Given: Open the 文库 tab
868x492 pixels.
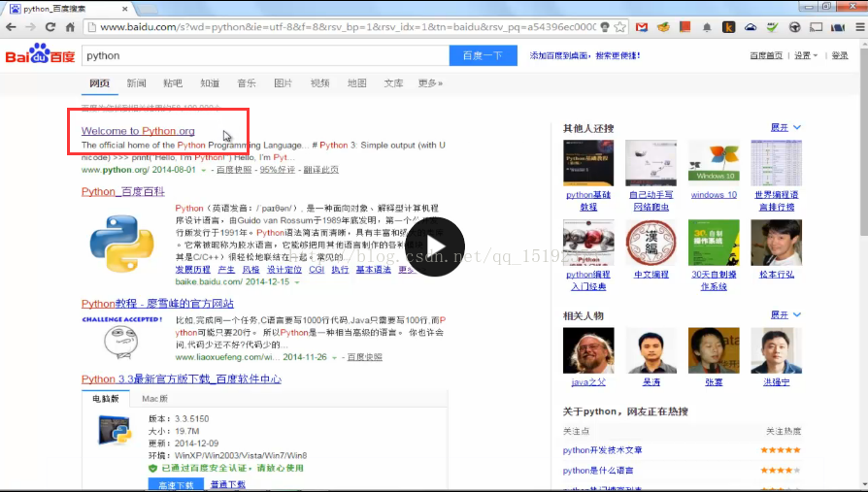Looking at the screenshot, I should tap(393, 83).
